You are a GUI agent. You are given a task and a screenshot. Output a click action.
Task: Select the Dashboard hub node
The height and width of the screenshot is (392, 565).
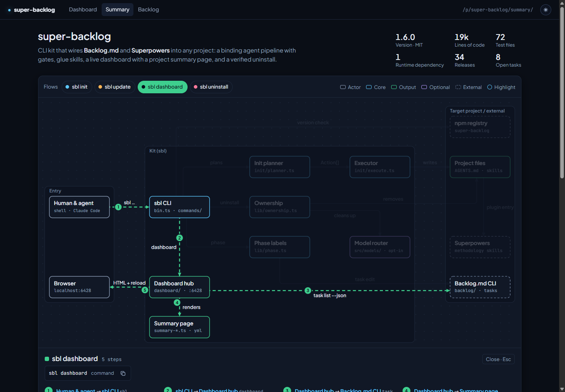coord(179,287)
